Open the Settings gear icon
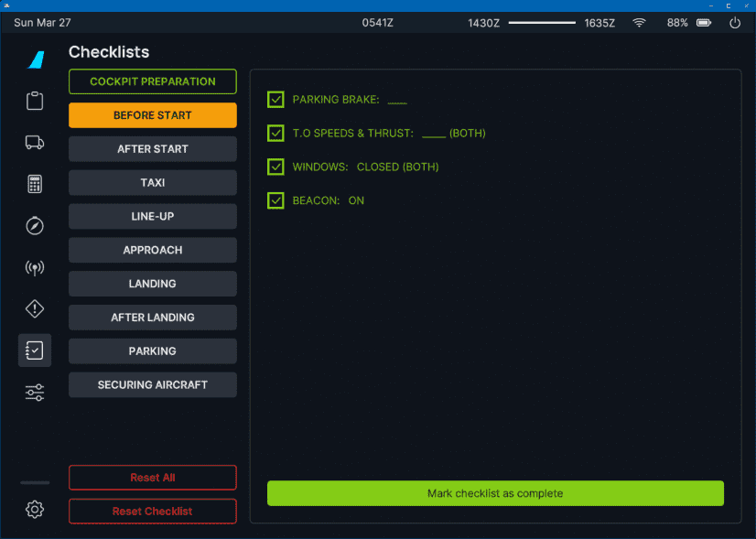 (x=35, y=510)
